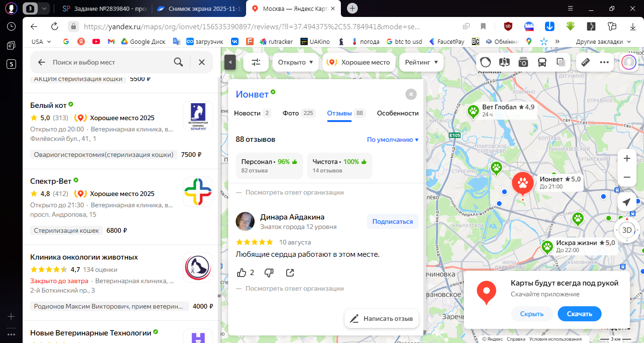The image size is (644, 343).
Task: Show traffic layer on the map
Action: (486, 62)
